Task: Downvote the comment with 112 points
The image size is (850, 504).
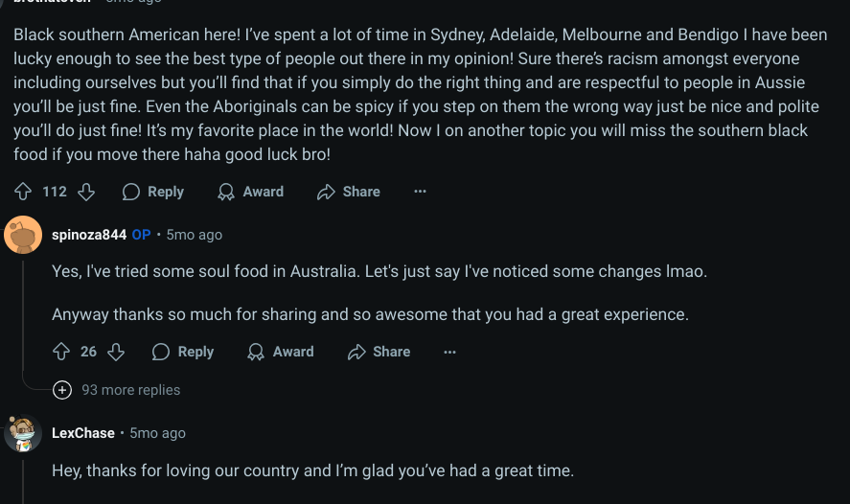Action: click(x=86, y=192)
